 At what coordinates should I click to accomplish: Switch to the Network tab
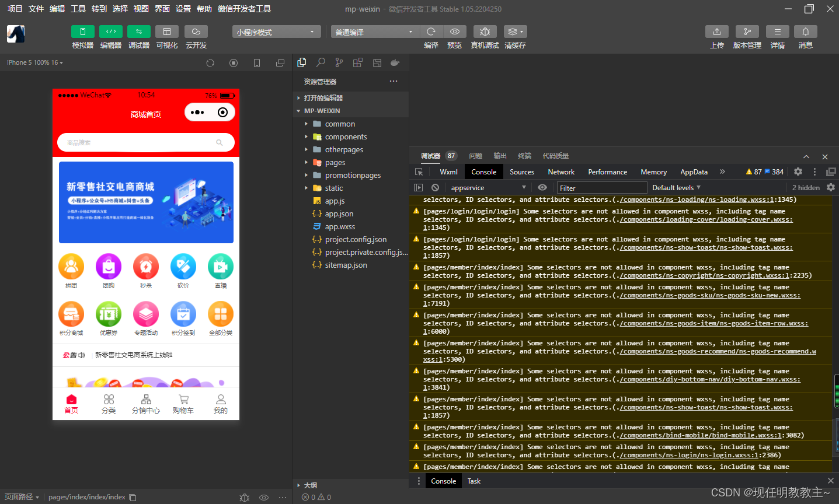[x=561, y=172]
